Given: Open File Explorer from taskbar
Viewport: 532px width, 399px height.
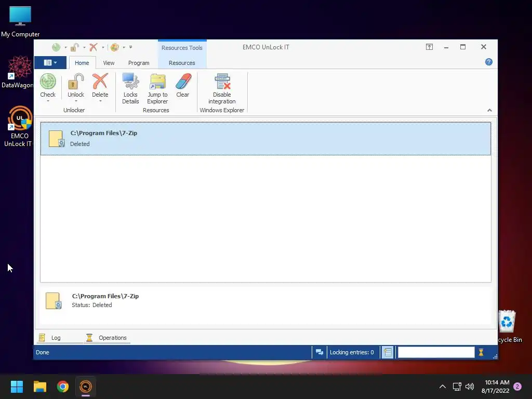Looking at the screenshot, I should point(39,387).
